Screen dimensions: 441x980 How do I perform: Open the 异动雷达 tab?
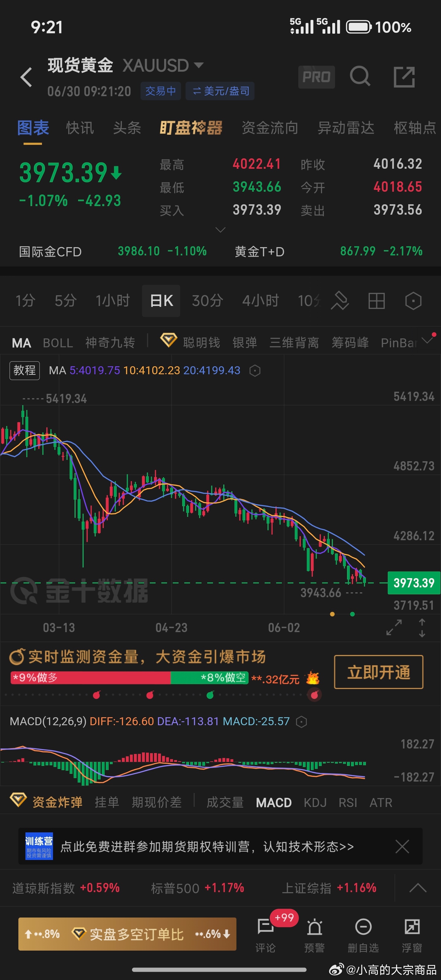point(346,128)
